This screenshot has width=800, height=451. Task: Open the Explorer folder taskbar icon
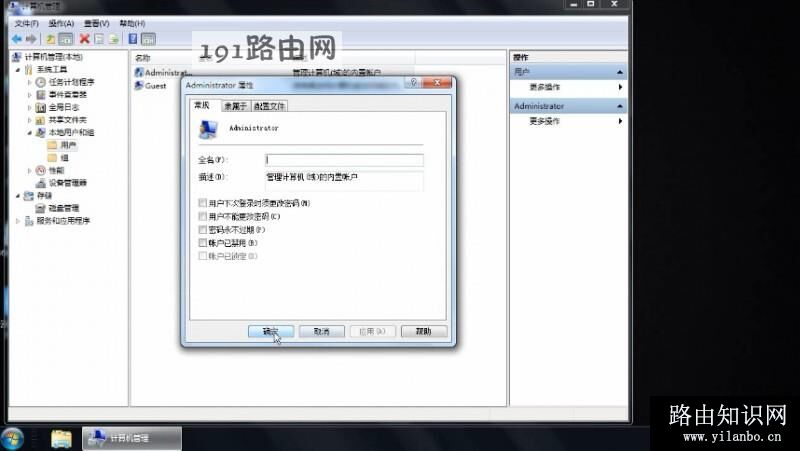pyautogui.click(x=61, y=439)
